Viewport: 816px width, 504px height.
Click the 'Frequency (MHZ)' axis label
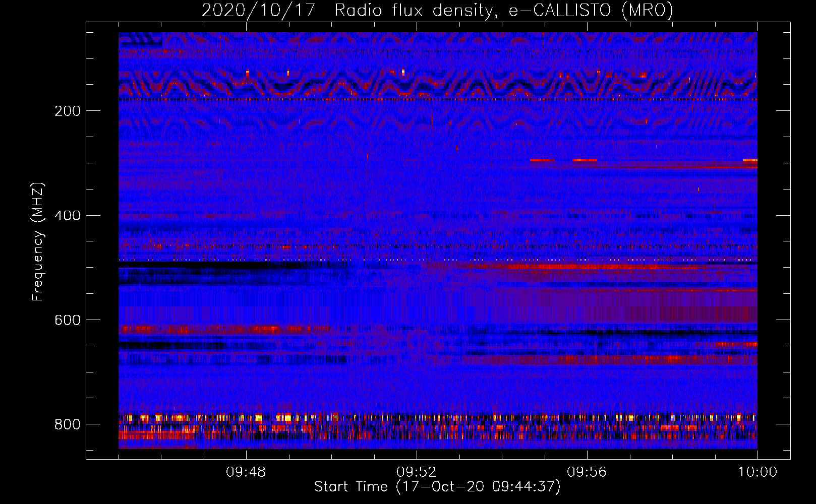click(x=38, y=241)
